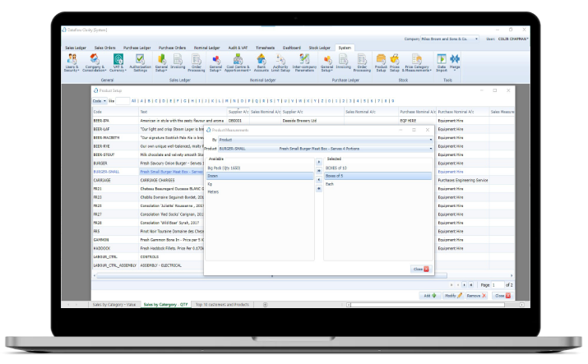The height and width of the screenshot is (364, 588).
Task: Click the Add button in Product Setup
Action: click(x=430, y=296)
